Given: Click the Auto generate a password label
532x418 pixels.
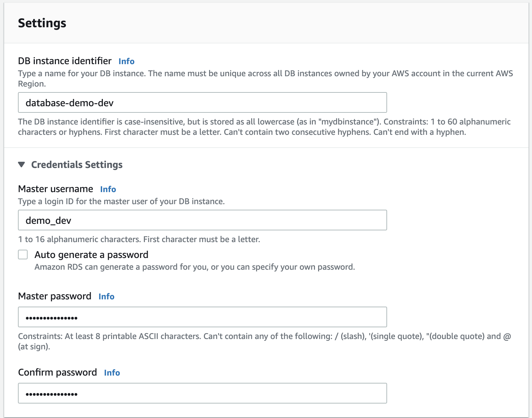Looking at the screenshot, I should click(91, 255).
